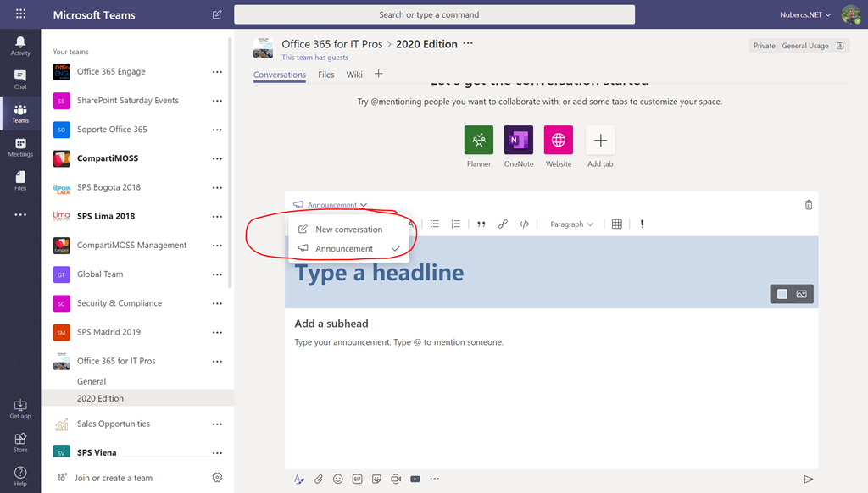Attach a file with the paperclip icon
Screen dimensions: 868x493
[319, 479]
